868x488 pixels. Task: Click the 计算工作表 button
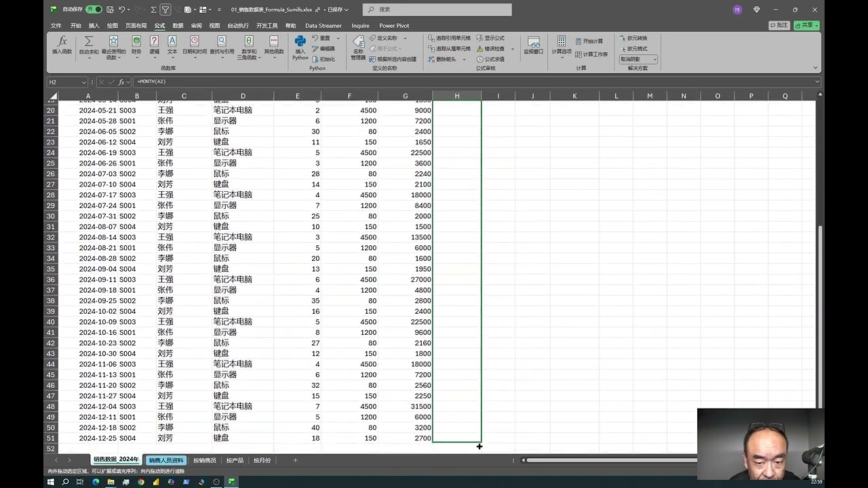pyautogui.click(x=591, y=54)
